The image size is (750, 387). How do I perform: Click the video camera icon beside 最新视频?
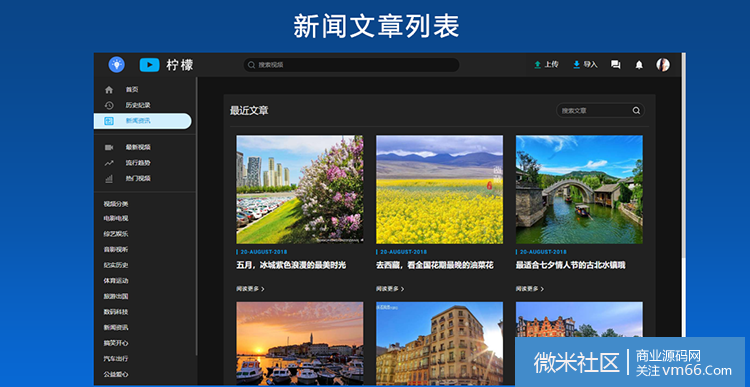click(x=109, y=147)
